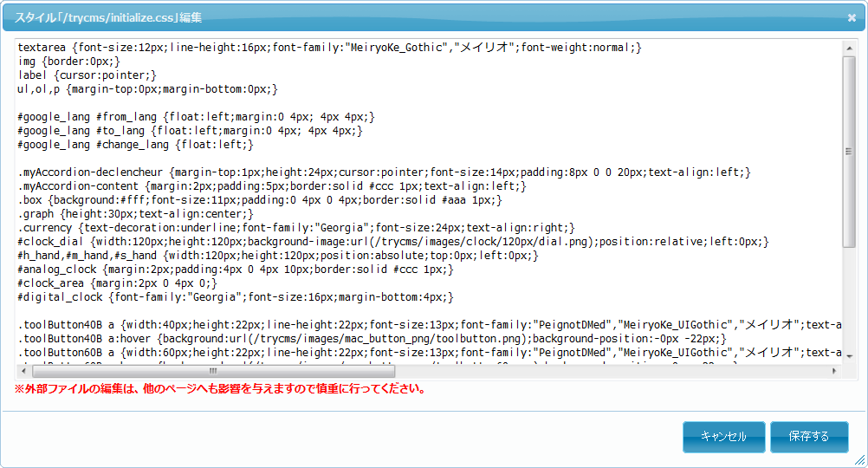Click the vertical scrollbar thumb
The width and height of the screenshot is (868, 468).
coord(849,152)
